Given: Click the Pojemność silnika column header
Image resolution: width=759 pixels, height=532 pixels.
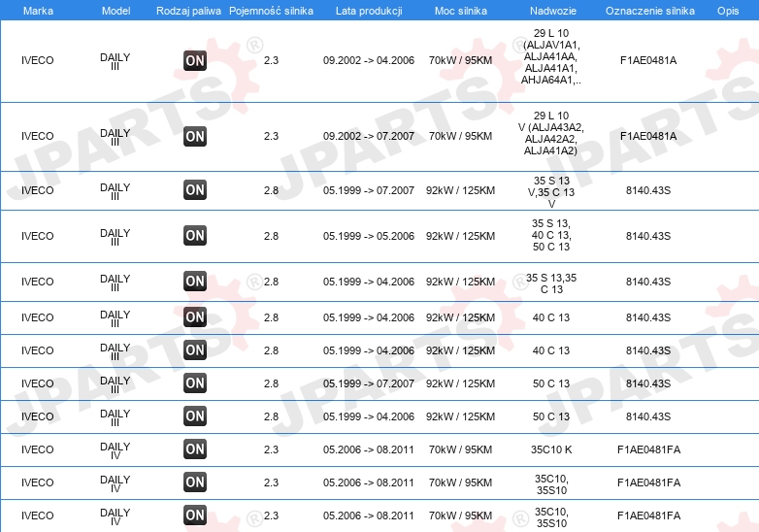Looking at the screenshot, I should (272, 10).
